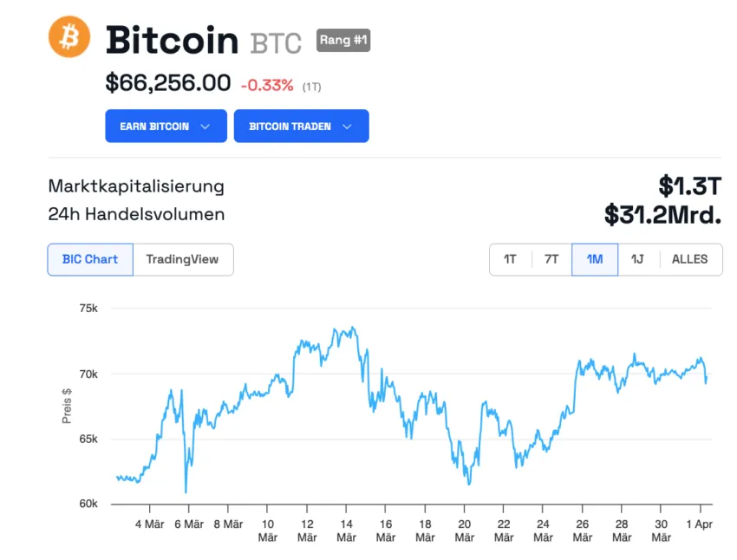Screen dimensions: 737x560
Task: Switch to the TradingView tab
Action: [182, 259]
